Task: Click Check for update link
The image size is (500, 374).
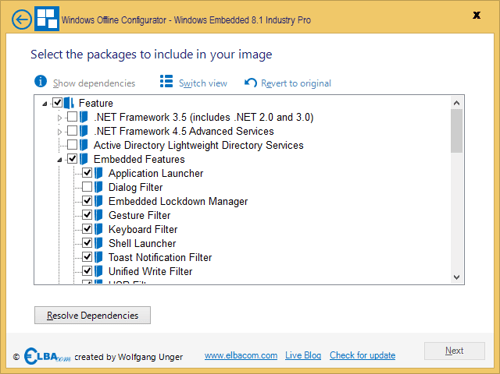Action: (x=363, y=355)
